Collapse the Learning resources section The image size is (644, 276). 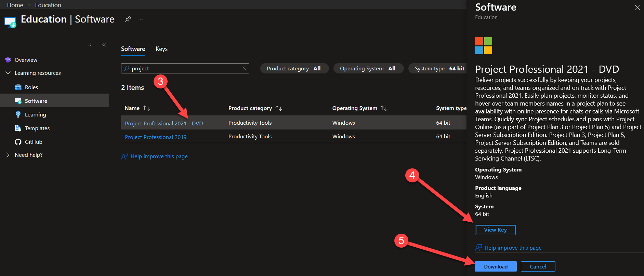pos(8,73)
